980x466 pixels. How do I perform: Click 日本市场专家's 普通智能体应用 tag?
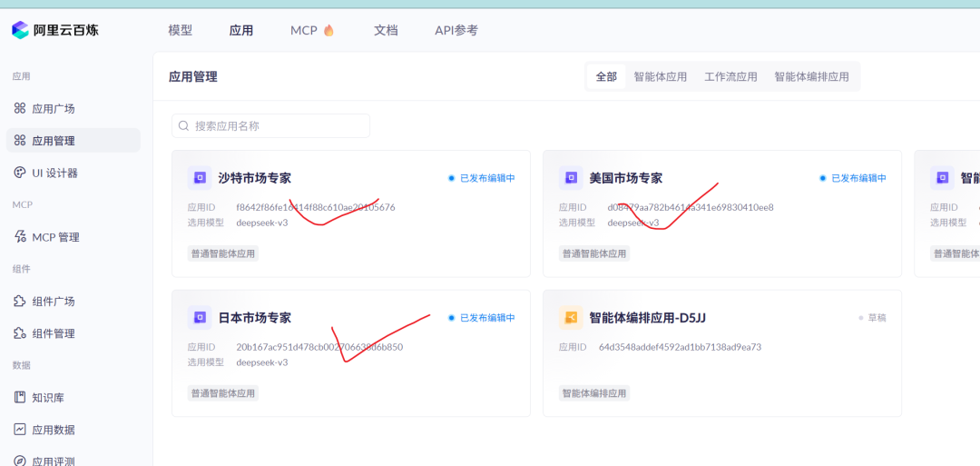click(223, 393)
